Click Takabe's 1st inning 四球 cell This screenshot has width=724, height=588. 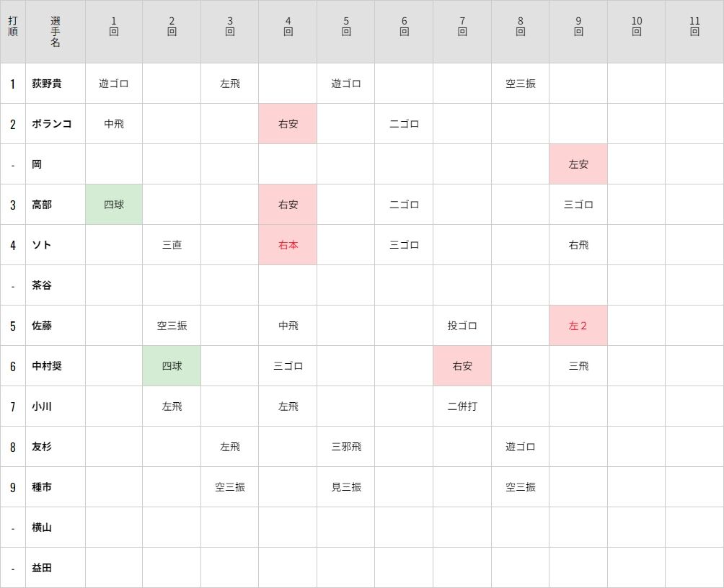coord(114,205)
